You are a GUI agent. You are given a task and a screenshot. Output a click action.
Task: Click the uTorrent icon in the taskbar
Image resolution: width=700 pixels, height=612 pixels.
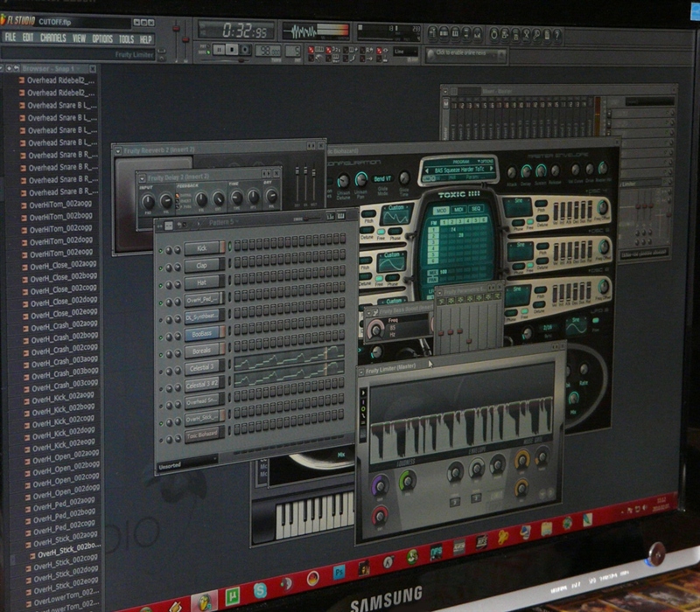tap(233, 595)
